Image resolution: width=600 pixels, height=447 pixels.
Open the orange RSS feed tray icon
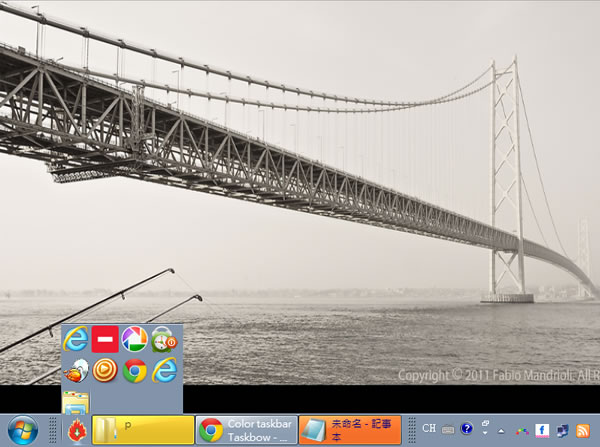[583, 430]
